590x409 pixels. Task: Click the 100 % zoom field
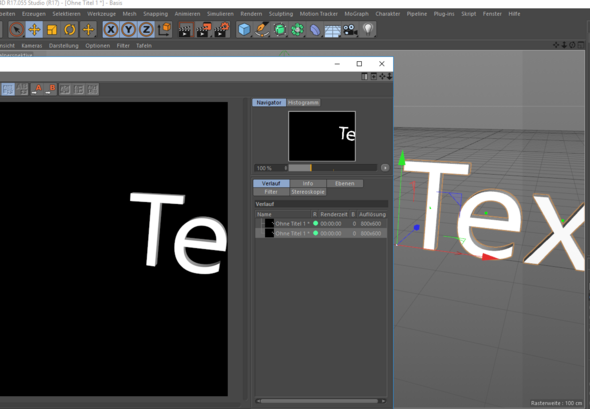(270, 168)
